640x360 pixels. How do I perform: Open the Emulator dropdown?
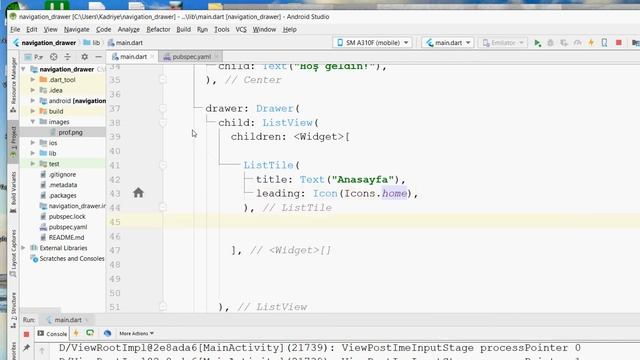click(x=503, y=42)
